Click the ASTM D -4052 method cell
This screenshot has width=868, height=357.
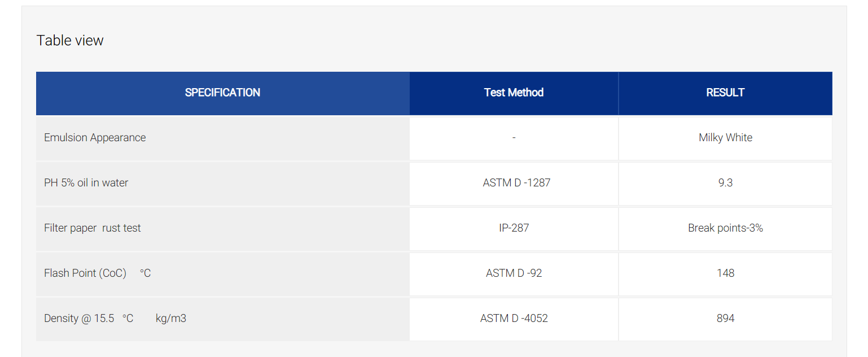(x=514, y=319)
